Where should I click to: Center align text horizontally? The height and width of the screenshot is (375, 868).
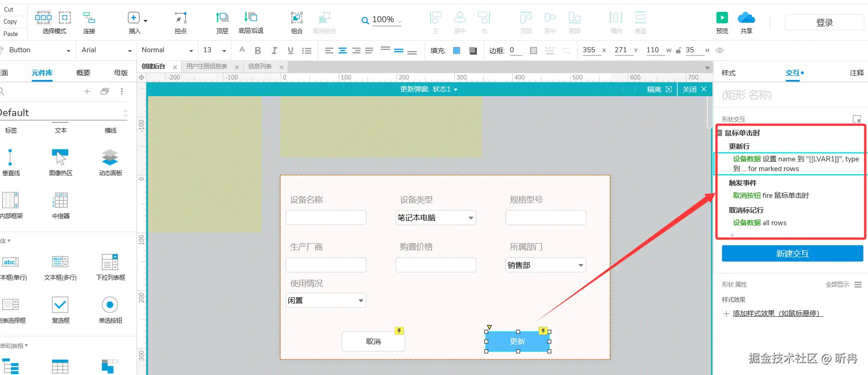pos(343,50)
